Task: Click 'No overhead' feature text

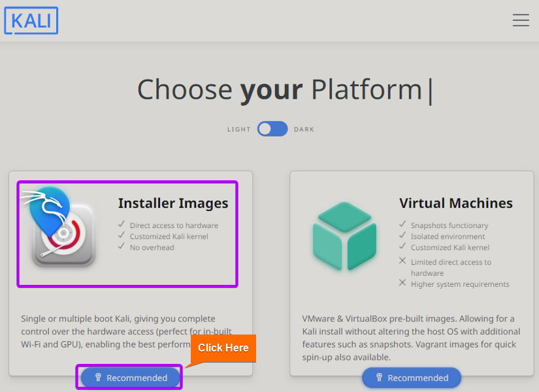Action: (152, 247)
